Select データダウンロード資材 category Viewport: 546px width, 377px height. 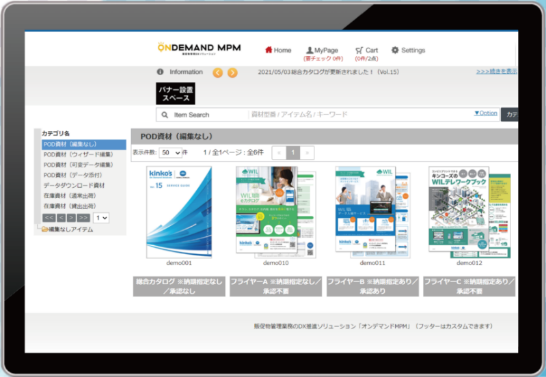[74, 185]
